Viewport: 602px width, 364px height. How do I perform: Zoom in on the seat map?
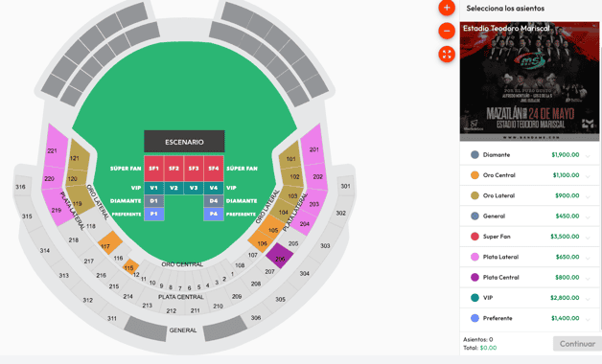(x=447, y=8)
